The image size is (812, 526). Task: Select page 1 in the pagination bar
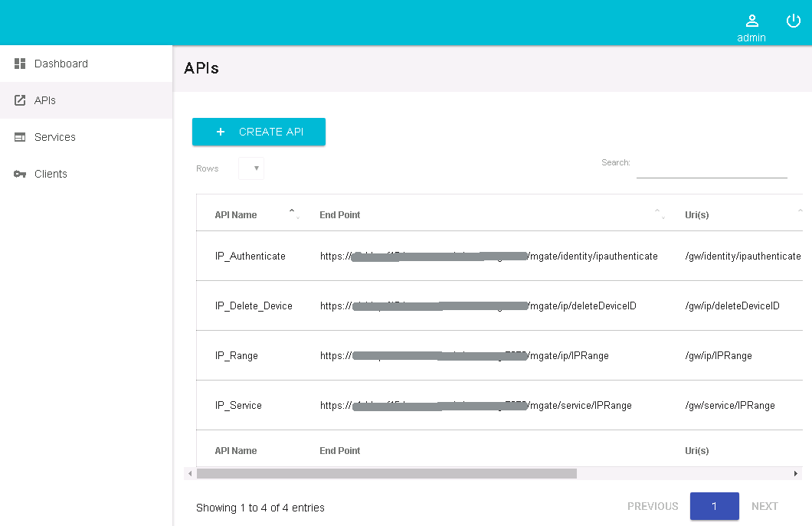[x=714, y=506]
